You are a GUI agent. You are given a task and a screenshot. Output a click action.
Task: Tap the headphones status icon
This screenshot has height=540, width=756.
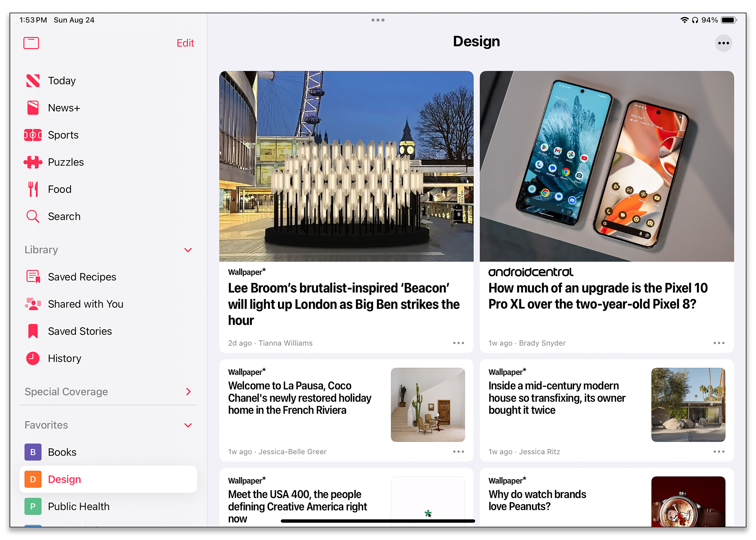coord(695,20)
